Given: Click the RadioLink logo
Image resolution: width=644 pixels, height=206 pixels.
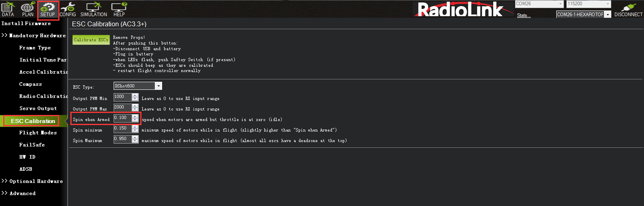Looking at the screenshot, I should [x=460, y=10].
